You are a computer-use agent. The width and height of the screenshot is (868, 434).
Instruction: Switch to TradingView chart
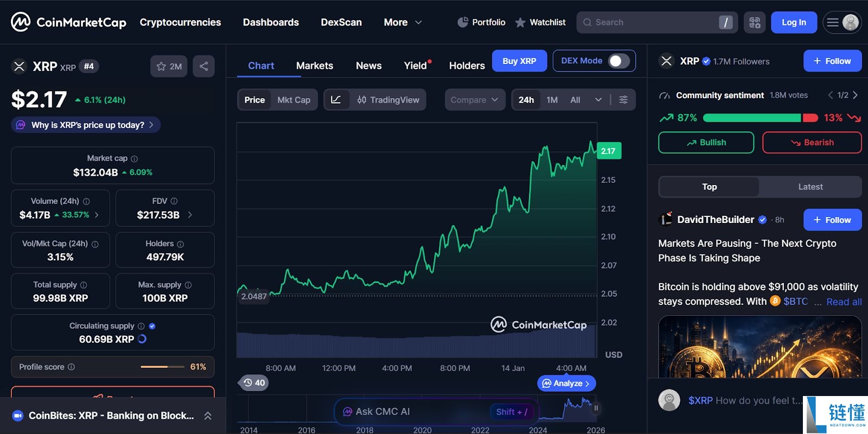coord(388,100)
